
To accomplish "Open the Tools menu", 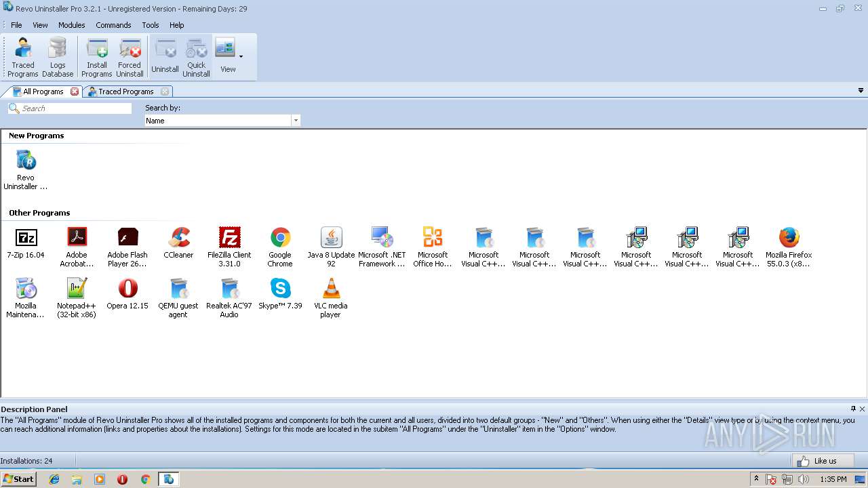I will (151, 25).
